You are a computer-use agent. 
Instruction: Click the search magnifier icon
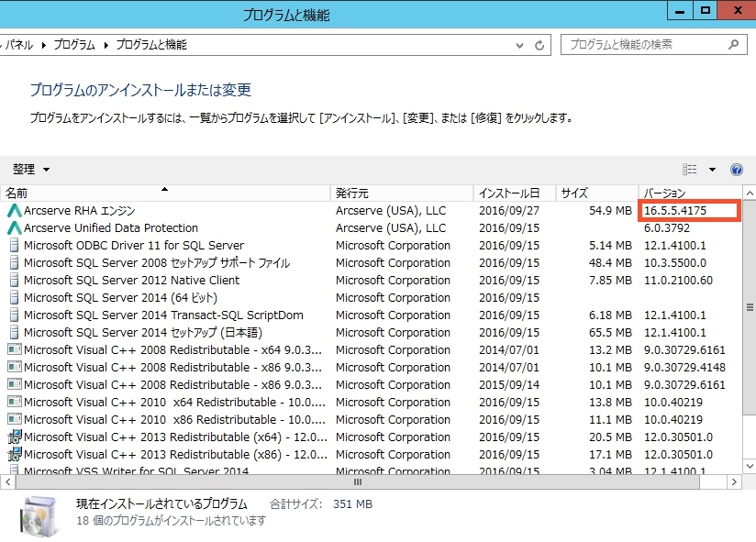tap(733, 45)
